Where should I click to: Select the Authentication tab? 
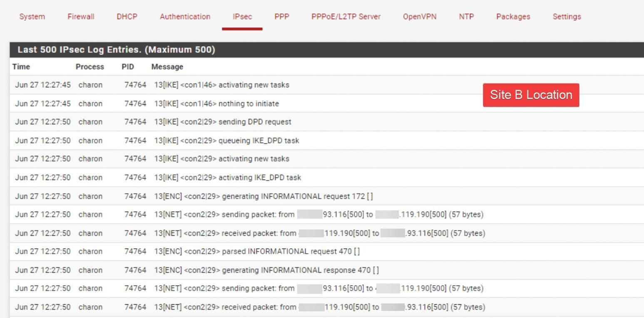click(185, 17)
